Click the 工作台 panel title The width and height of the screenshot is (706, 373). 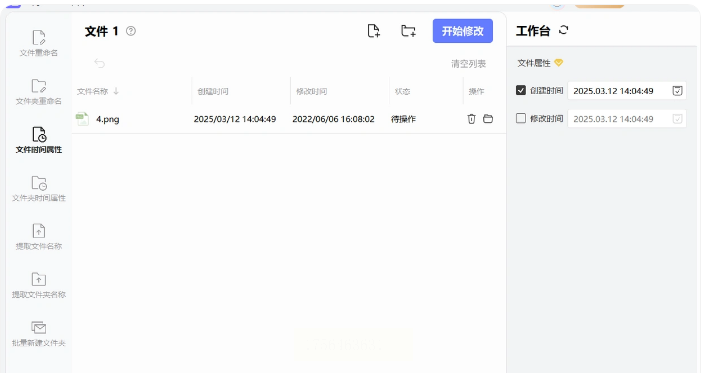pyautogui.click(x=533, y=31)
